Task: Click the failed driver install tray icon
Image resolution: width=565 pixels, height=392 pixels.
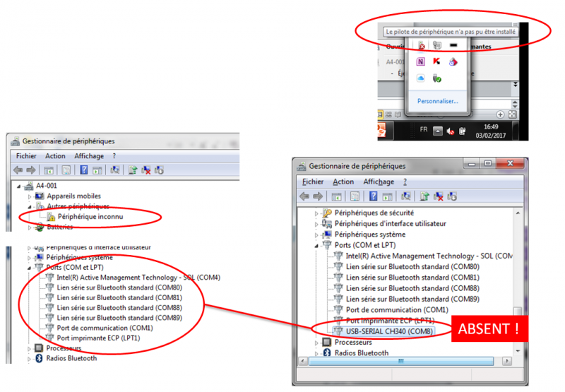Action: [x=422, y=45]
